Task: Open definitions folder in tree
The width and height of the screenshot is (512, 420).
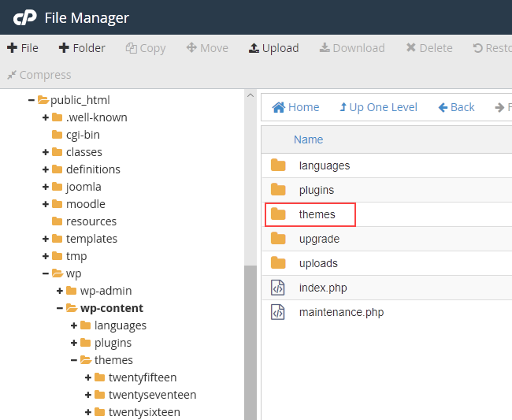Action: point(93,169)
